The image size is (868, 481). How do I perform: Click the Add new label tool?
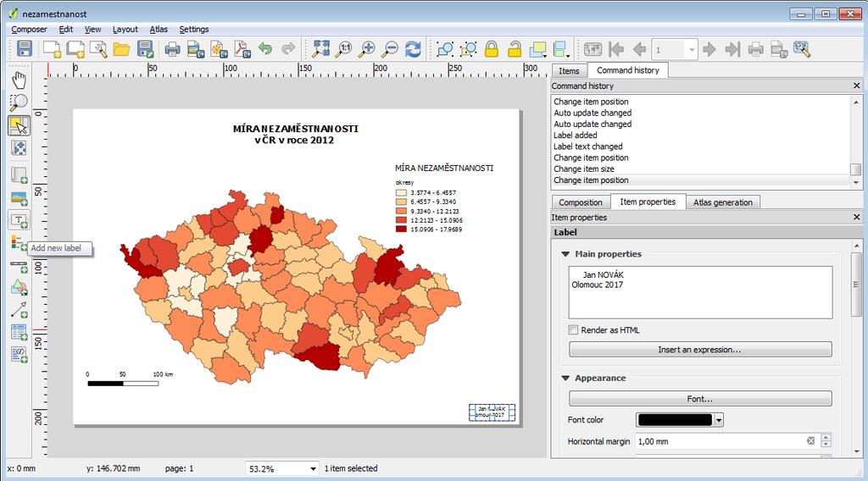(19, 220)
